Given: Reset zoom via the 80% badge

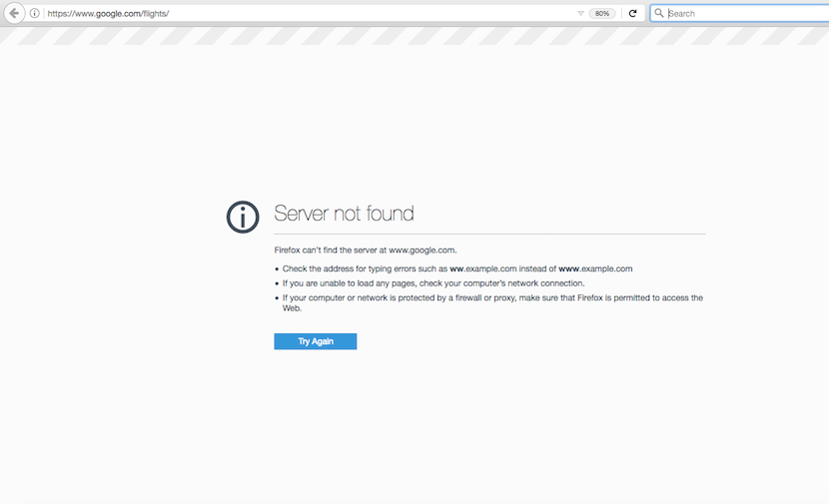Looking at the screenshot, I should point(602,13).
